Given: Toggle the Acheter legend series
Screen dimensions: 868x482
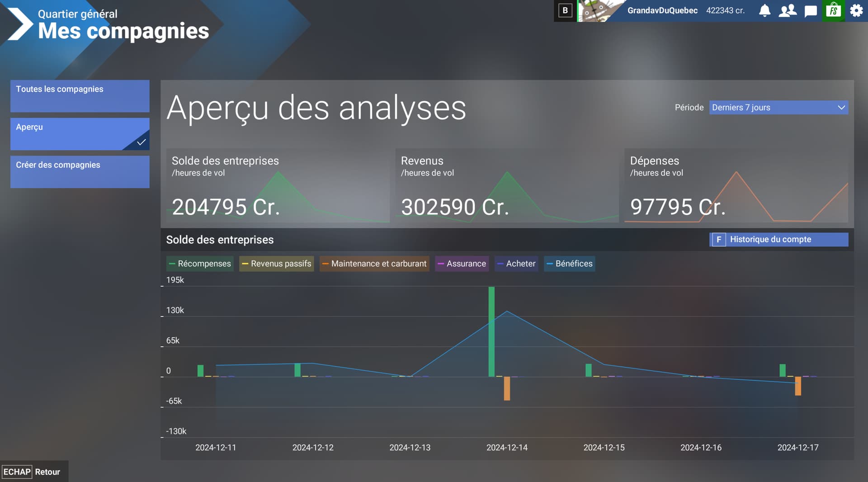Looking at the screenshot, I should (516, 264).
